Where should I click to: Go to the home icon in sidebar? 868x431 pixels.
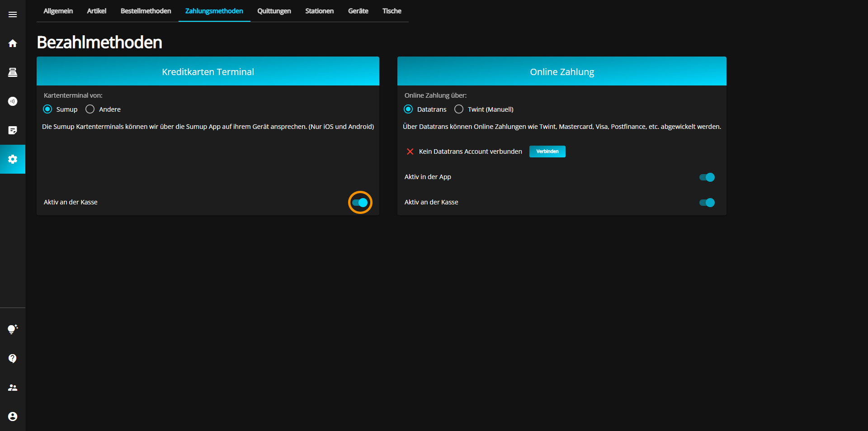[13, 43]
